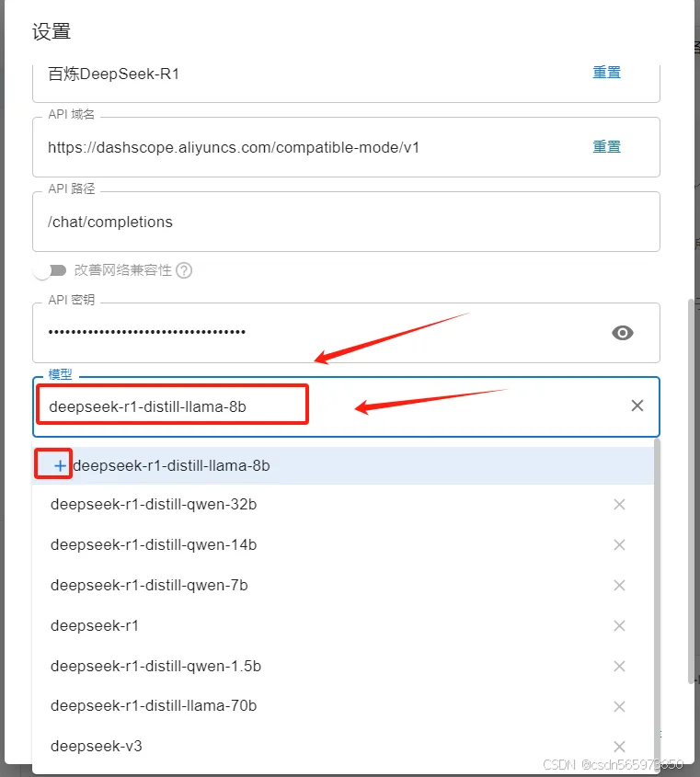
Task: Show the API key with eye icon
Action: click(x=622, y=333)
